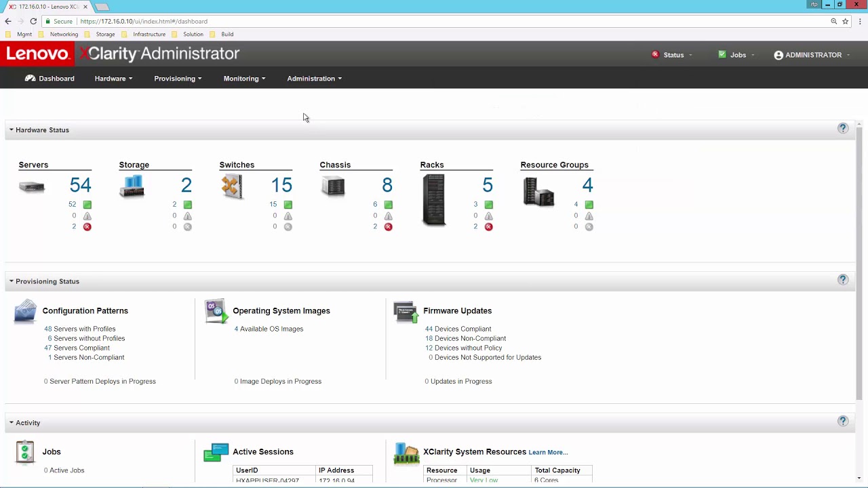
Task: Click the Storage device icon
Action: [x=132, y=186]
